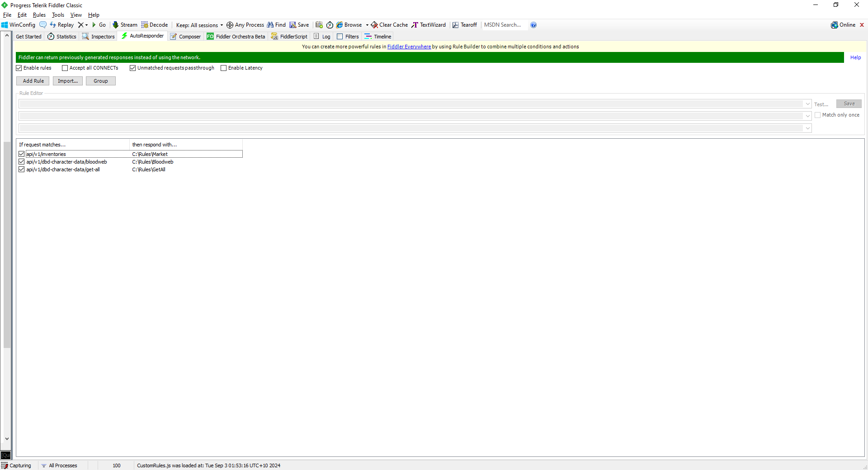Viewport: 868px width, 470px height.
Task: Click the Help link beside green banner
Action: tap(855, 57)
